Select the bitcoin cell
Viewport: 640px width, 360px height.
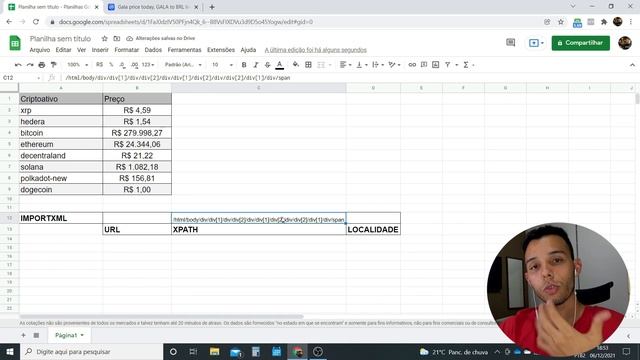click(61, 133)
